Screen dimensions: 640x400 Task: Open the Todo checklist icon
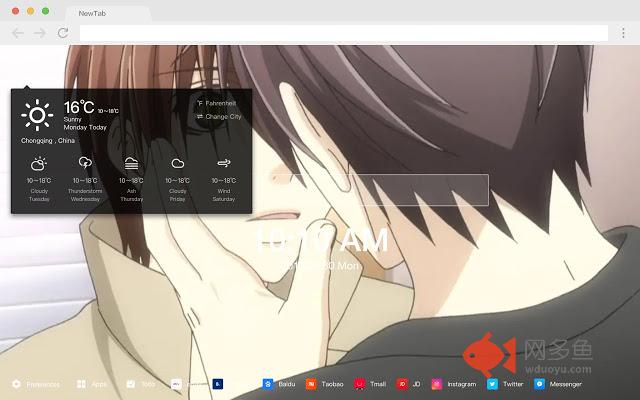pos(131,384)
